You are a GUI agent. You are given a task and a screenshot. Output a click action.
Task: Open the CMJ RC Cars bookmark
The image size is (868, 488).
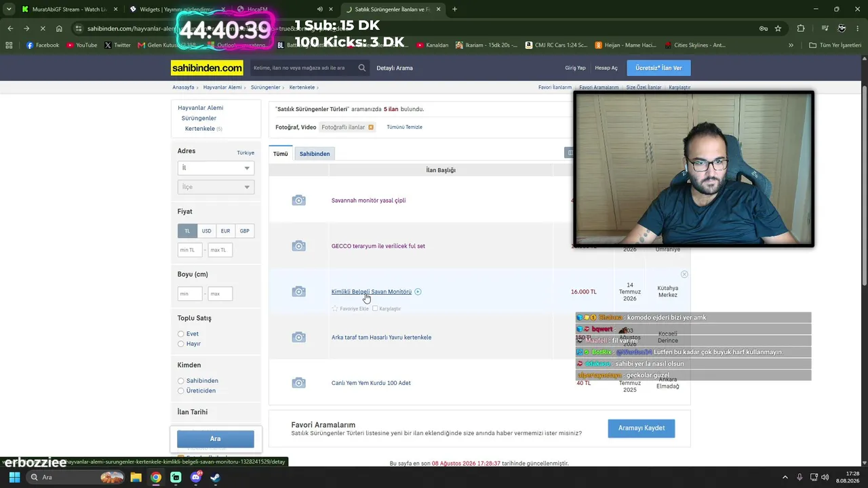coord(556,45)
